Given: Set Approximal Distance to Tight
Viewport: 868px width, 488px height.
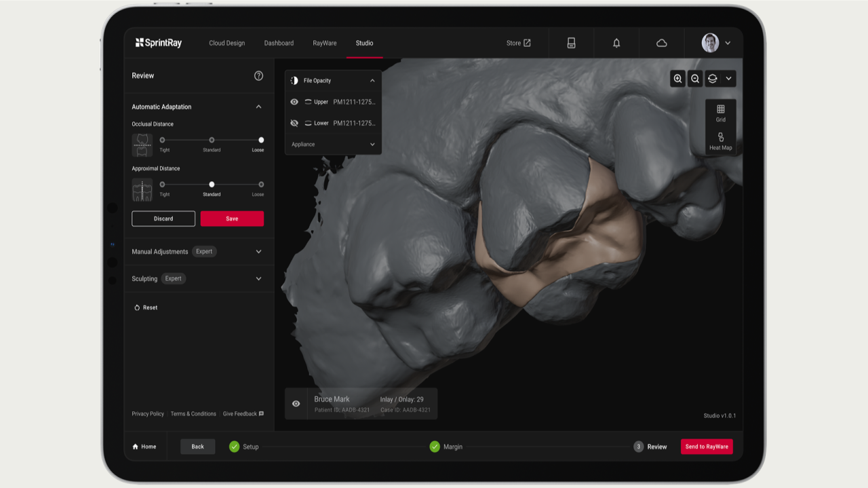Looking at the screenshot, I should (x=162, y=185).
